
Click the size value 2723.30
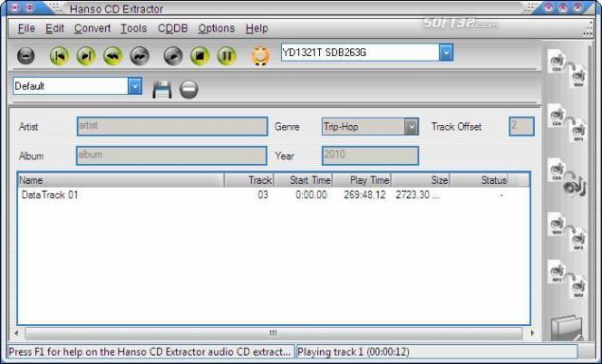(x=418, y=195)
